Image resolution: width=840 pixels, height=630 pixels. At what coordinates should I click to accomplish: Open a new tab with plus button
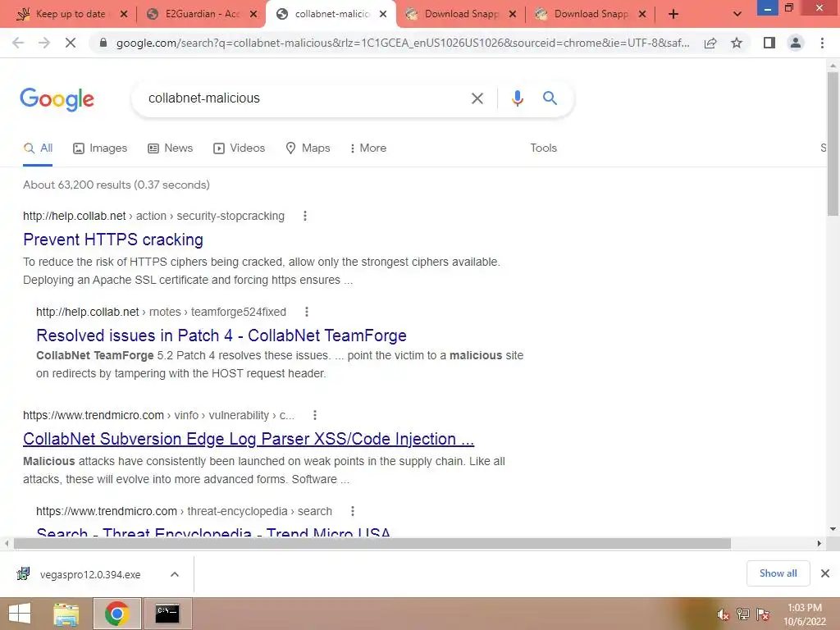point(673,15)
